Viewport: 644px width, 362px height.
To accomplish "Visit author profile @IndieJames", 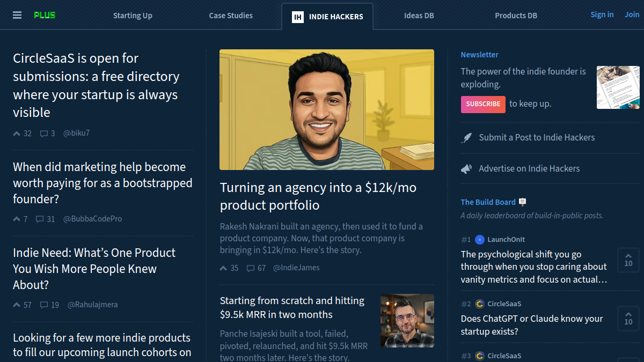I will (x=296, y=268).
